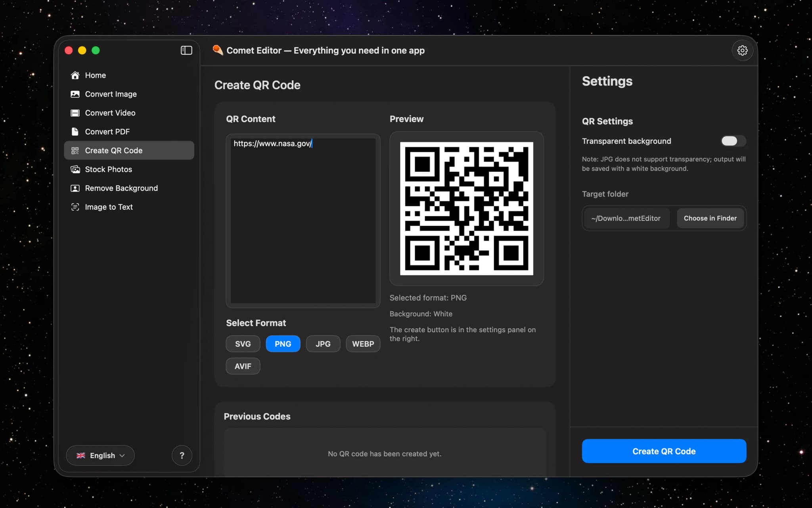The width and height of the screenshot is (812, 508).
Task: Toggle the sidebar visibility
Action: point(186,50)
